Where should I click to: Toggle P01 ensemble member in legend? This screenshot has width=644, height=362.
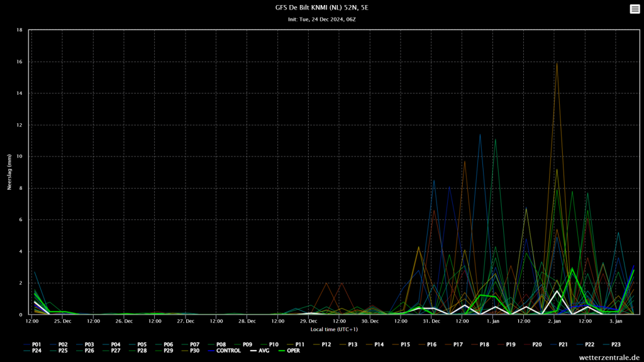point(33,345)
